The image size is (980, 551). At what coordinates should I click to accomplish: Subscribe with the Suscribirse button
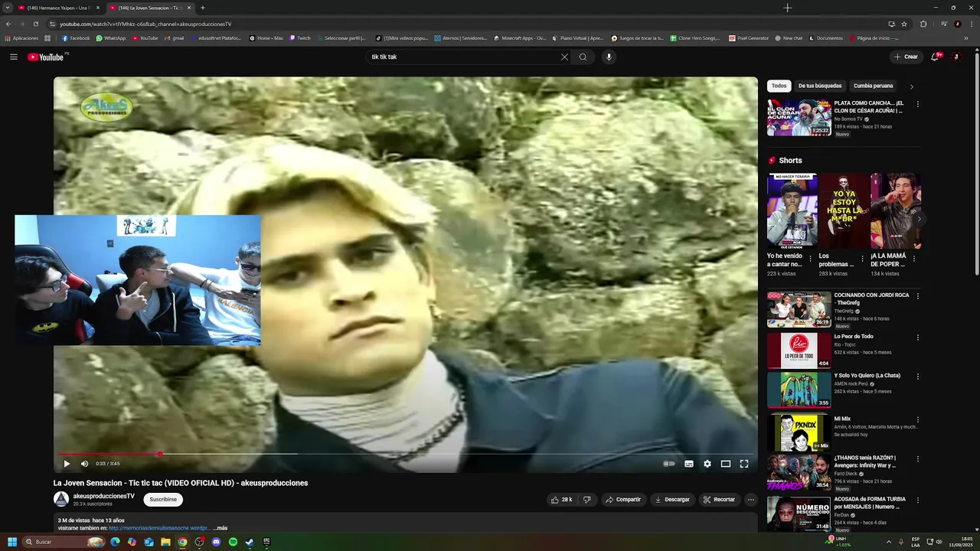pos(163,500)
